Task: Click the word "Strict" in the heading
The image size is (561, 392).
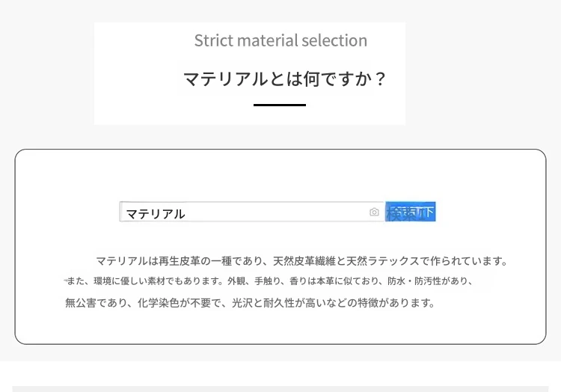Action: pyautogui.click(x=212, y=40)
